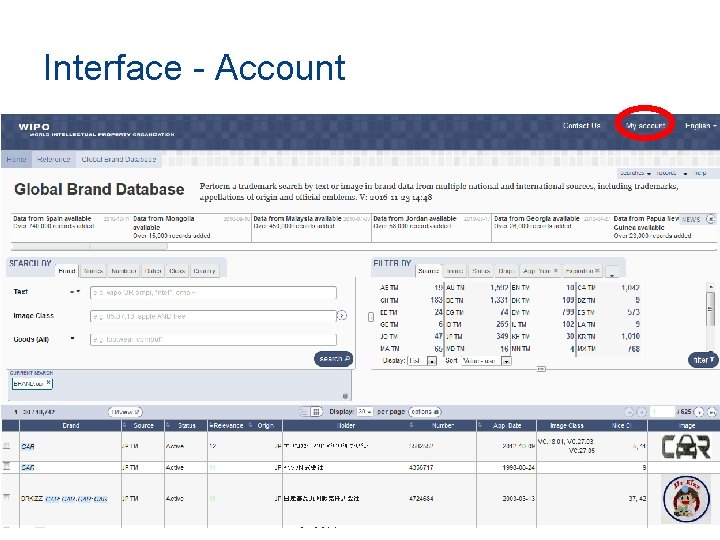The width and height of the screenshot is (720, 540).
Task: Open the Contact Us link
Action: pos(581,125)
